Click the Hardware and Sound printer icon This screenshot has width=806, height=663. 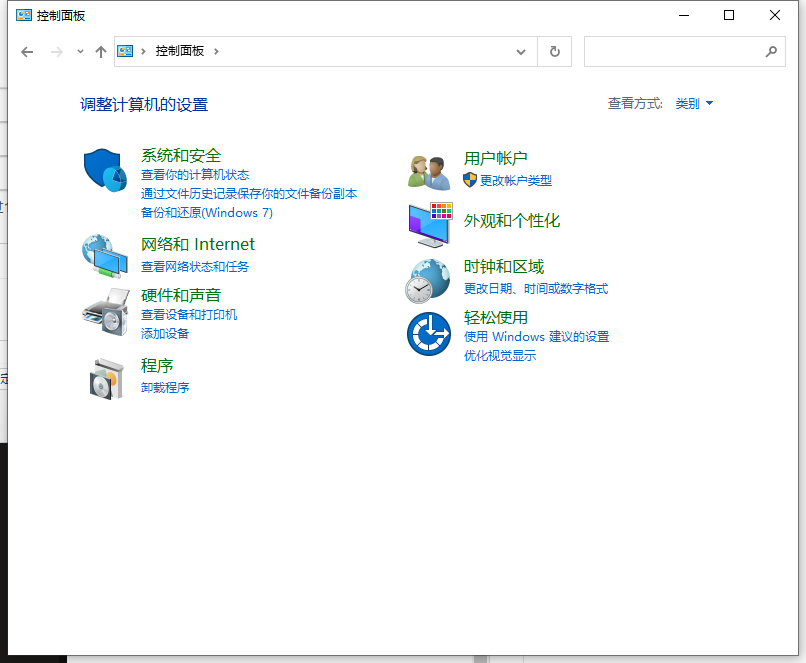pos(104,311)
